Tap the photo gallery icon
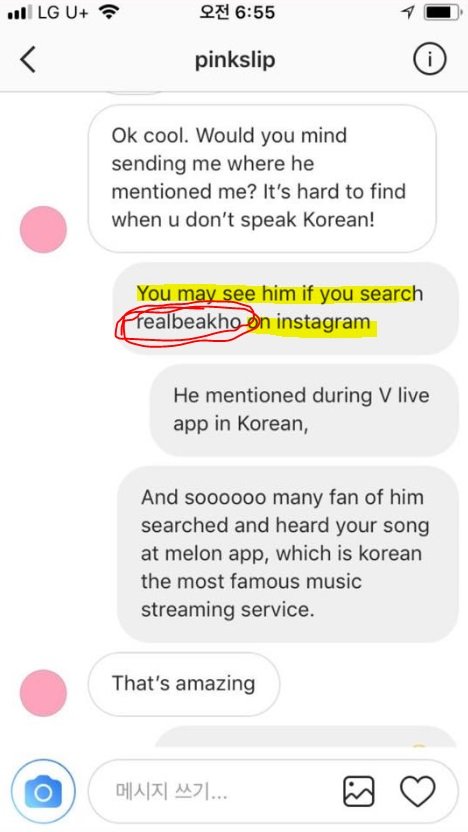Screen dimensions: 468x832 [x=359, y=792]
